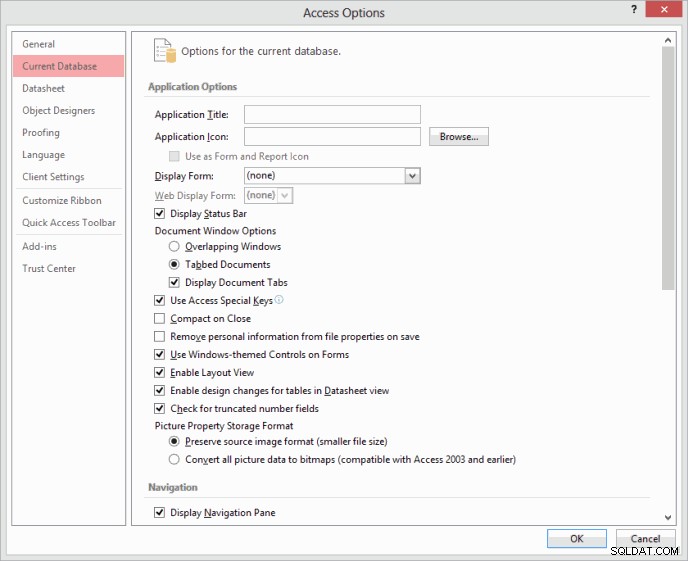688x561 pixels.
Task: Toggle Enable Layout View checkbox
Action: click(x=160, y=372)
